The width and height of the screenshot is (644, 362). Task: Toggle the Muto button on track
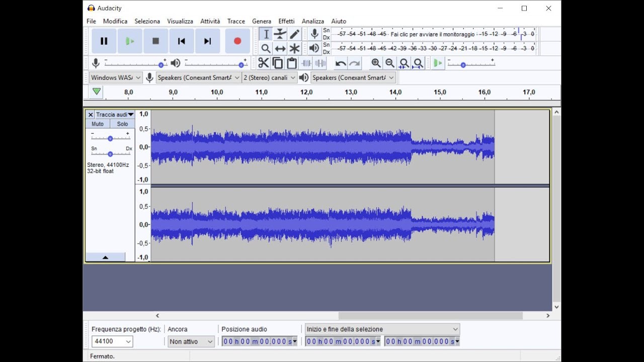98,124
